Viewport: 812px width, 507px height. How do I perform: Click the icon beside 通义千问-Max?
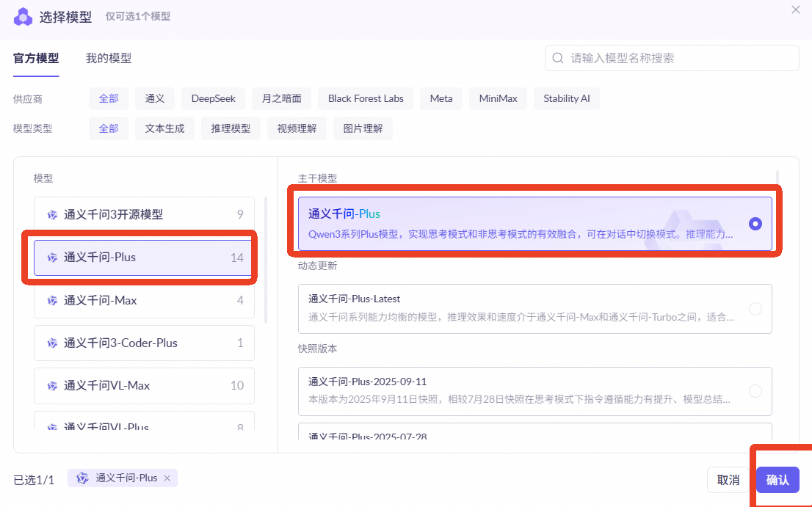52,301
